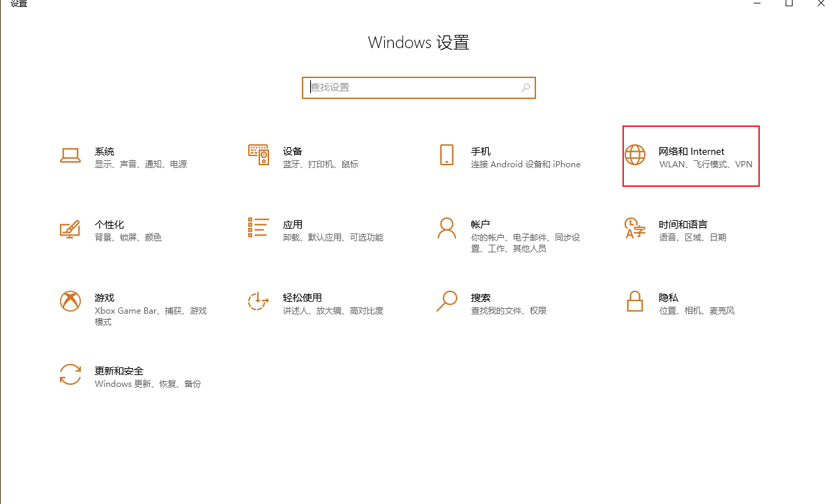Open 个性化 using the paintbrush monitor icon

click(70, 229)
